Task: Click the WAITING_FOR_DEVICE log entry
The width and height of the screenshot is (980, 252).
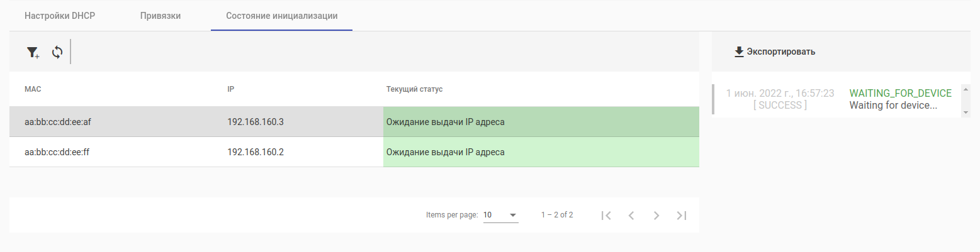Action: tap(900, 93)
